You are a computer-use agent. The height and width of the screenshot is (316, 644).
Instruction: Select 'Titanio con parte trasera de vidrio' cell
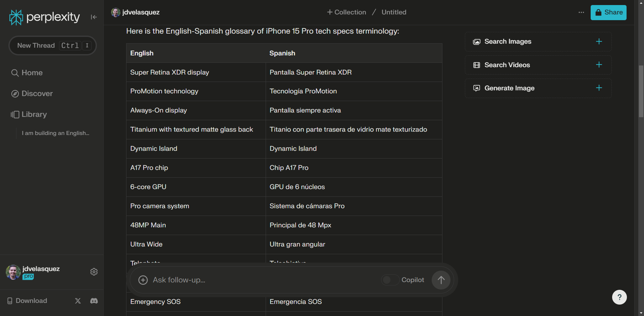354,130
